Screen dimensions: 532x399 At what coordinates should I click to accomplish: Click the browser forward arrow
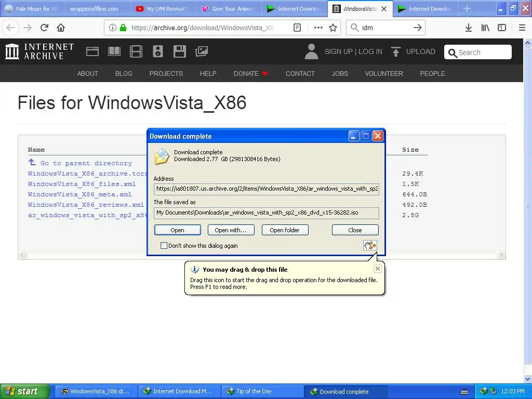28,28
